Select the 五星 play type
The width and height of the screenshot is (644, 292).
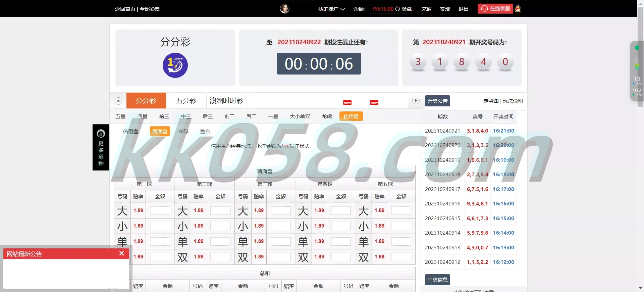[120, 116]
